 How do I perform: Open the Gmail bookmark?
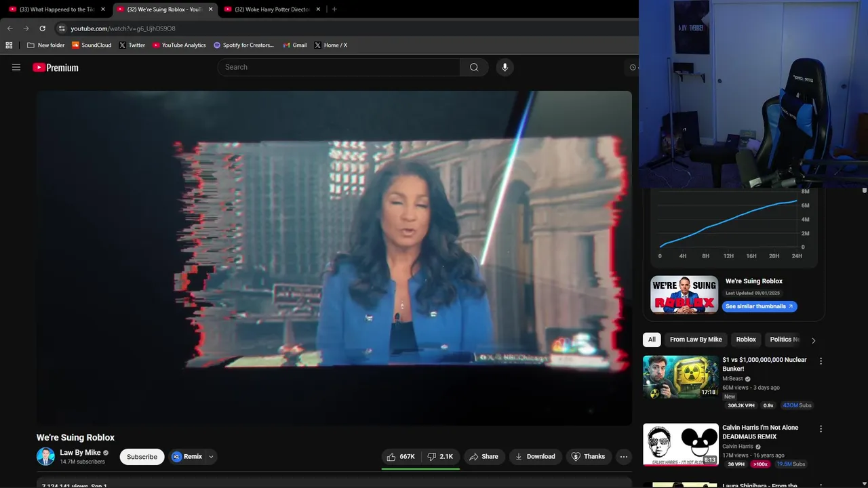[x=295, y=45]
